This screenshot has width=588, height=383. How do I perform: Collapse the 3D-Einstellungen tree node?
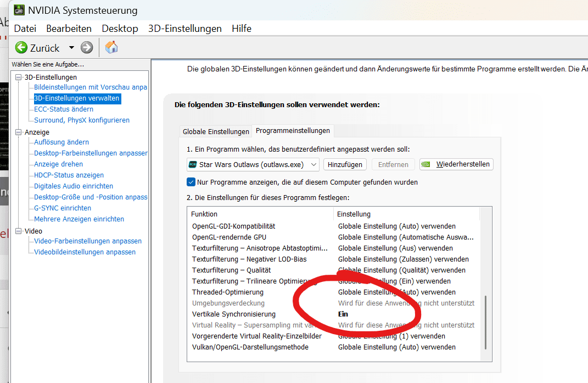[18, 77]
